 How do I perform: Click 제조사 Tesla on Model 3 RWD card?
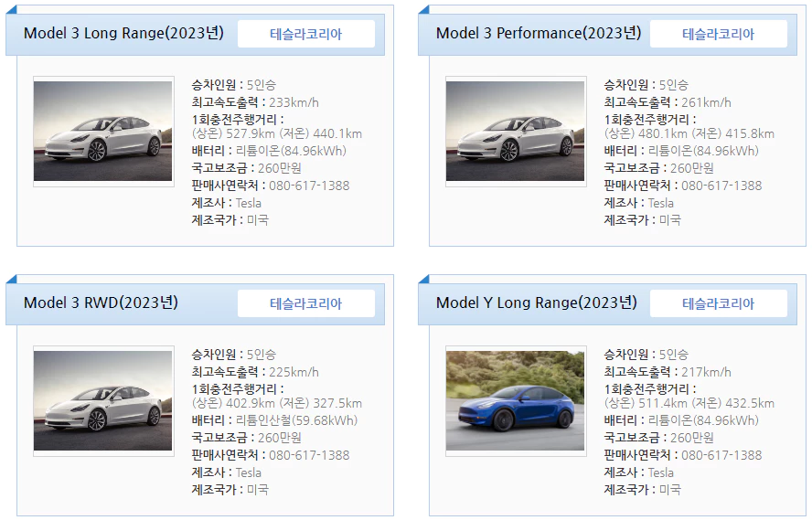(227, 472)
